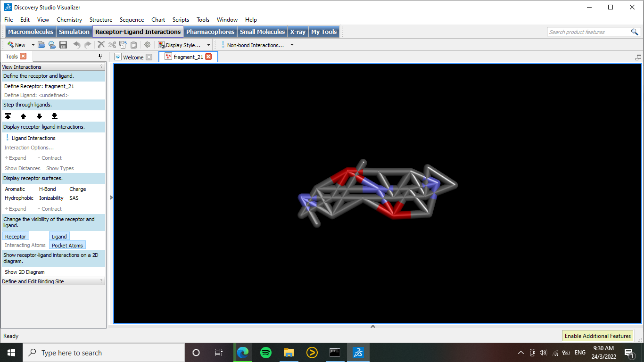Click Show Types link
The width and height of the screenshot is (644, 362).
[60, 168]
